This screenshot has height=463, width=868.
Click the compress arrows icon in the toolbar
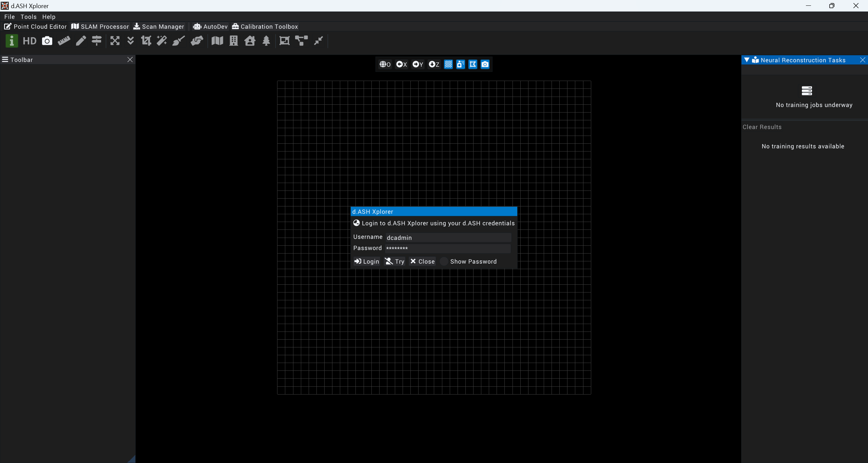pyautogui.click(x=319, y=41)
